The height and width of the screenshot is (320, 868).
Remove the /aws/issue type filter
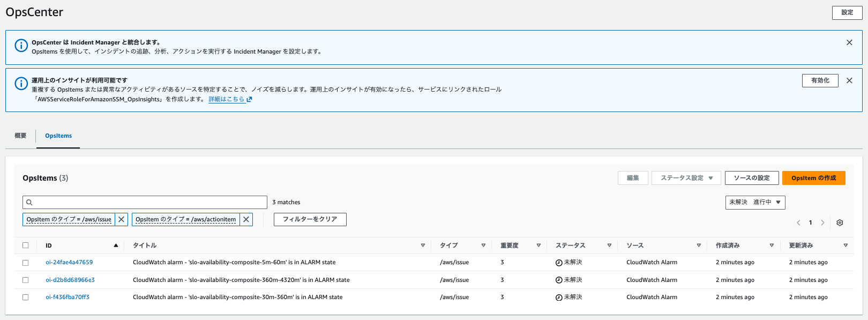coord(122,219)
